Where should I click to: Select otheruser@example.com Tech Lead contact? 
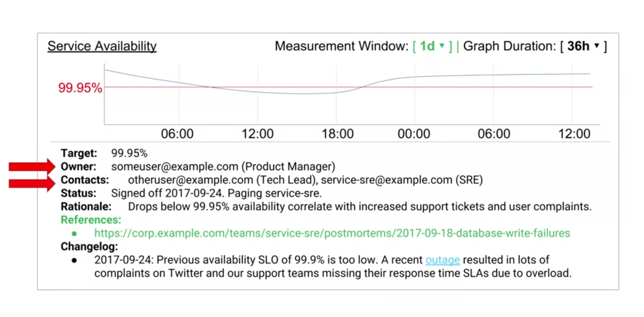(x=191, y=180)
